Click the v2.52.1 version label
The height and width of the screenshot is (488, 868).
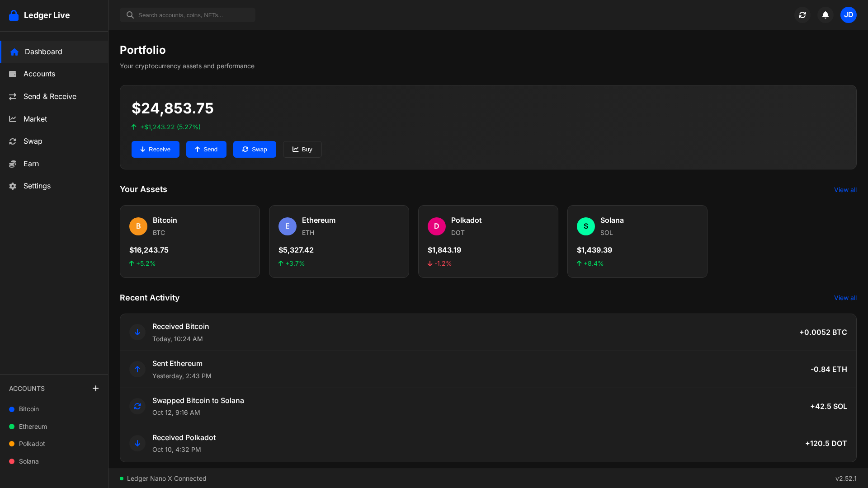pos(846,479)
